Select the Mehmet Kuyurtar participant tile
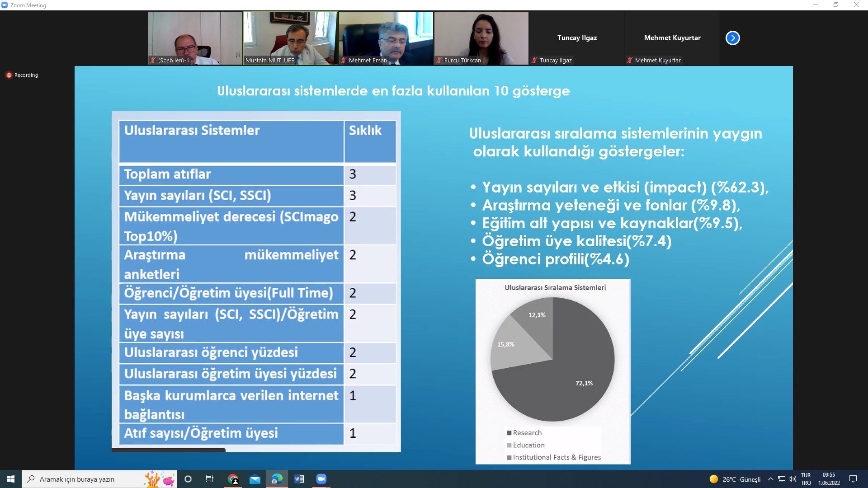This screenshot has width=868, height=488. pyautogui.click(x=672, y=38)
